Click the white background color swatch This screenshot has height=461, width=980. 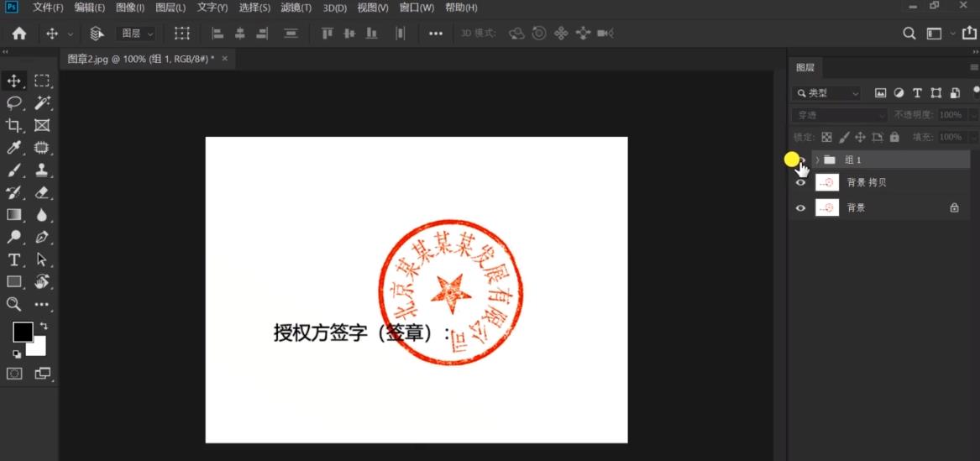(39, 348)
